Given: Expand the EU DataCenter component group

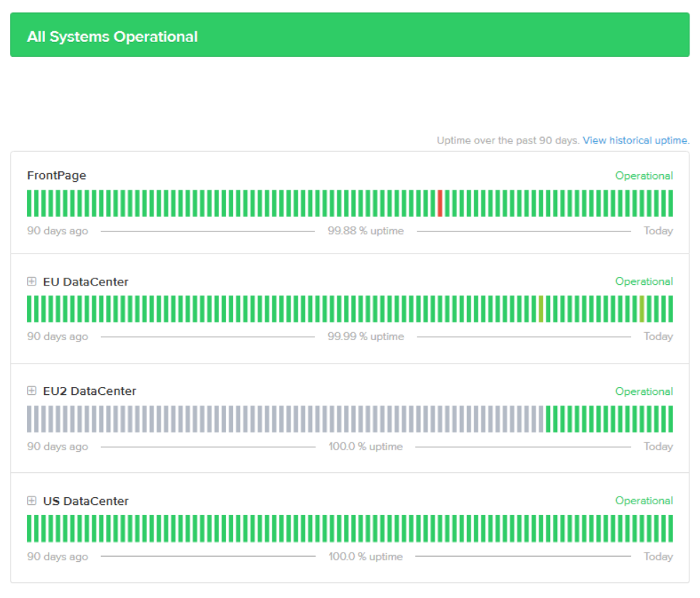Looking at the screenshot, I should click(31, 282).
